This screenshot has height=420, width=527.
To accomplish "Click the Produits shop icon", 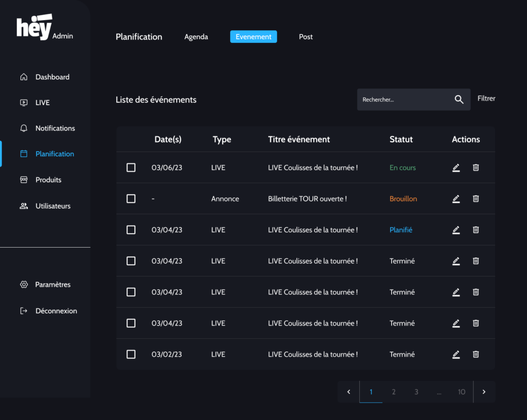I will [24, 180].
